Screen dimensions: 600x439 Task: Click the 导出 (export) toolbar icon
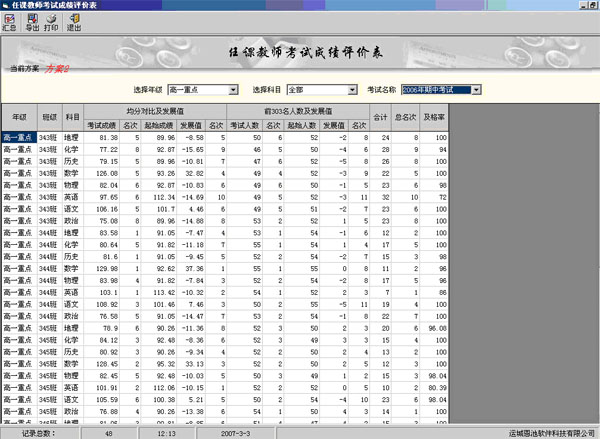point(32,23)
